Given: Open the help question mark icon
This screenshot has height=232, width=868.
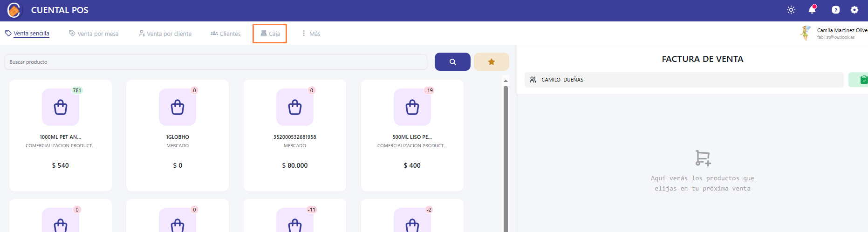Looking at the screenshot, I should coord(836,10).
